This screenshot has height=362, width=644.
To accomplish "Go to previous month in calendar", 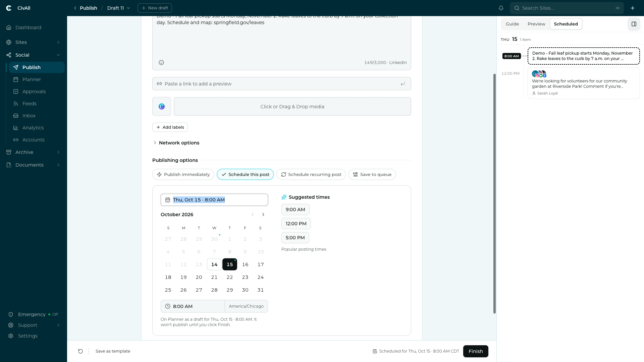I will click(x=253, y=215).
